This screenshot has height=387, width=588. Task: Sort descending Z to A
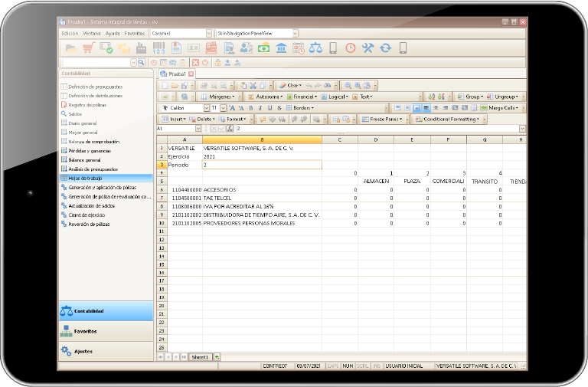pyautogui.click(x=441, y=97)
